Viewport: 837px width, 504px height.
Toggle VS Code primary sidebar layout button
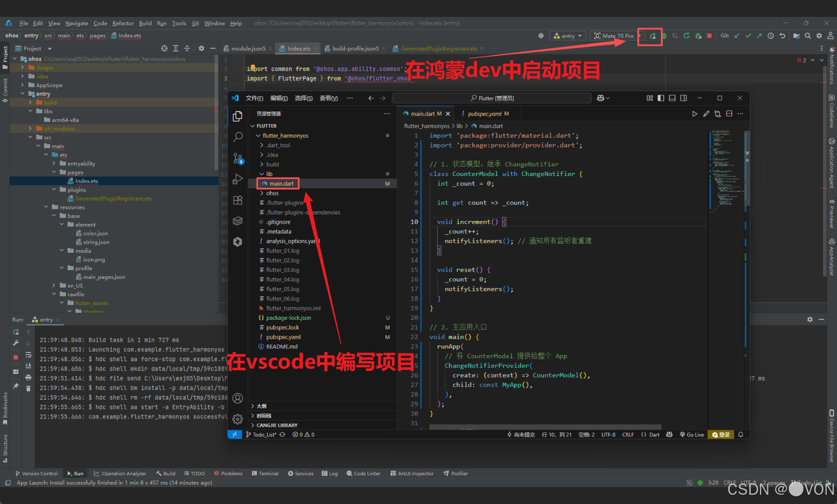click(x=661, y=98)
